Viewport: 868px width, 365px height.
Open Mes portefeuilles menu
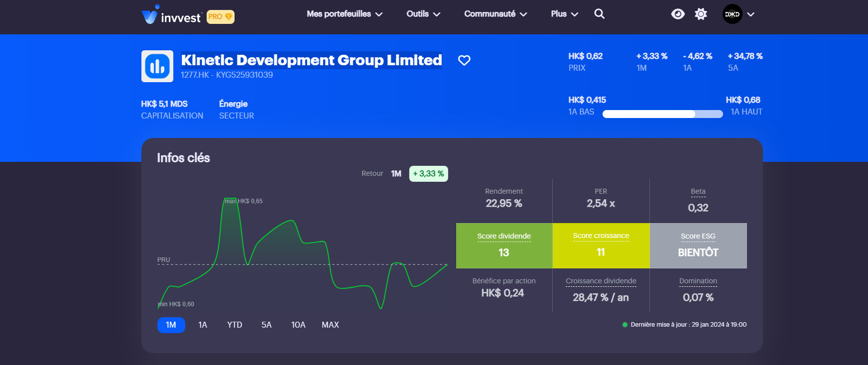pyautogui.click(x=345, y=14)
